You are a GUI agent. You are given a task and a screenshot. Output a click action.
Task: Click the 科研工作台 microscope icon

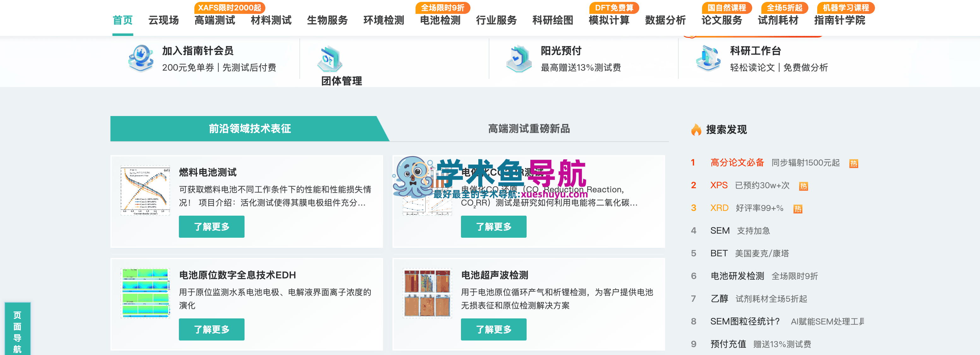708,59
